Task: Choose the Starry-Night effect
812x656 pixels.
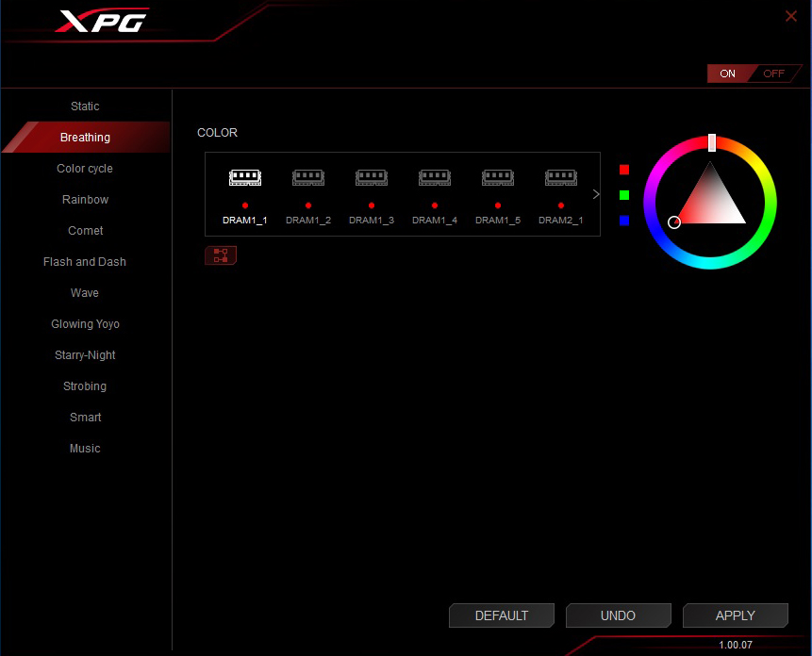Action: pyautogui.click(x=85, y=355)
